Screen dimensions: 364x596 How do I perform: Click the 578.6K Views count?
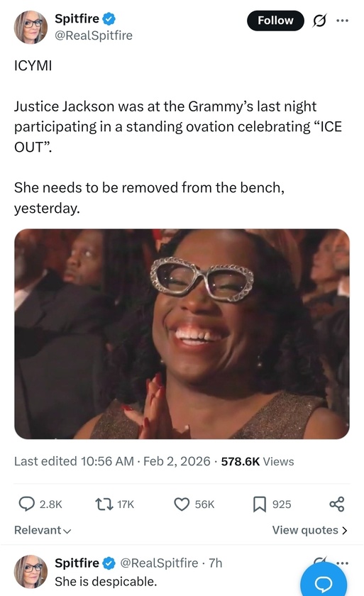coord(258,461)
